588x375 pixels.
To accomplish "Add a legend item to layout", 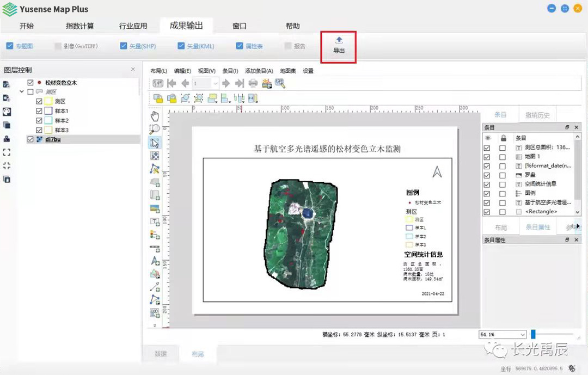I will 155,235.
